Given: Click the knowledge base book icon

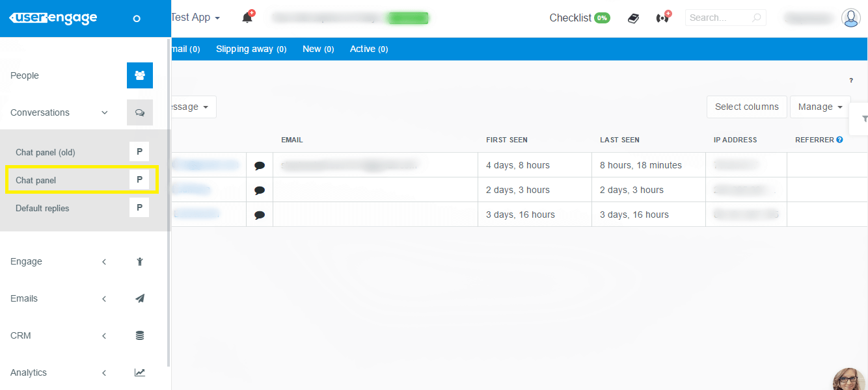Looking at the screenshot, I should point(632,17).
